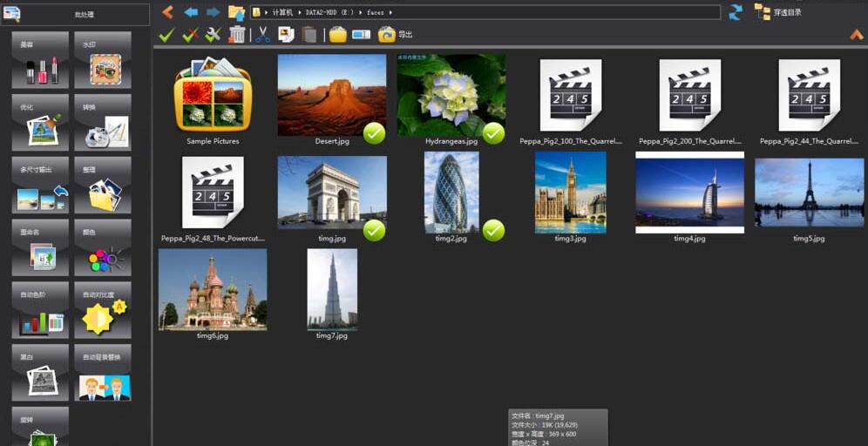The height and width of the screenshot is (446, 868).
Task: Open the 颜色 color adjustment tool
Action: [103, 248]
